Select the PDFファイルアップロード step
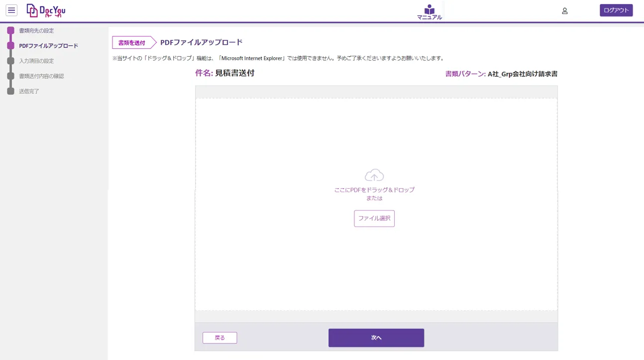The width and height of the screenshot is (644, 360). [x=48, y=46]
